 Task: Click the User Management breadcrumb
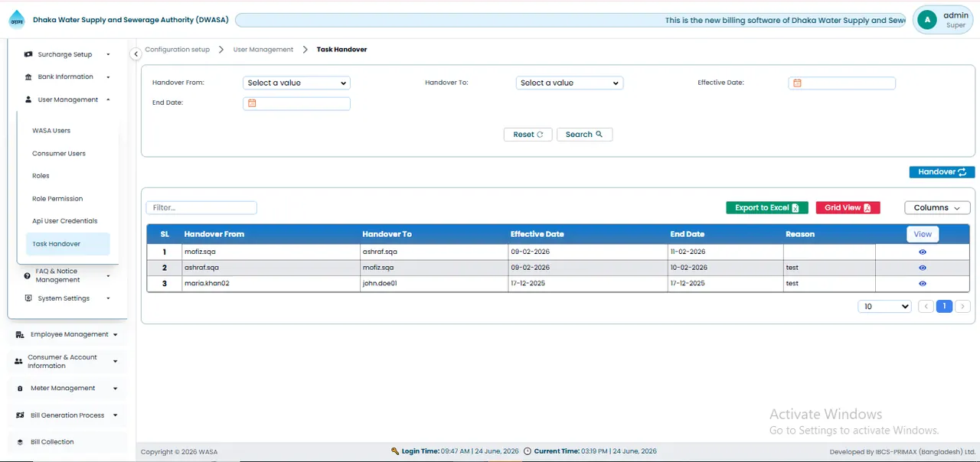(263, 50)
